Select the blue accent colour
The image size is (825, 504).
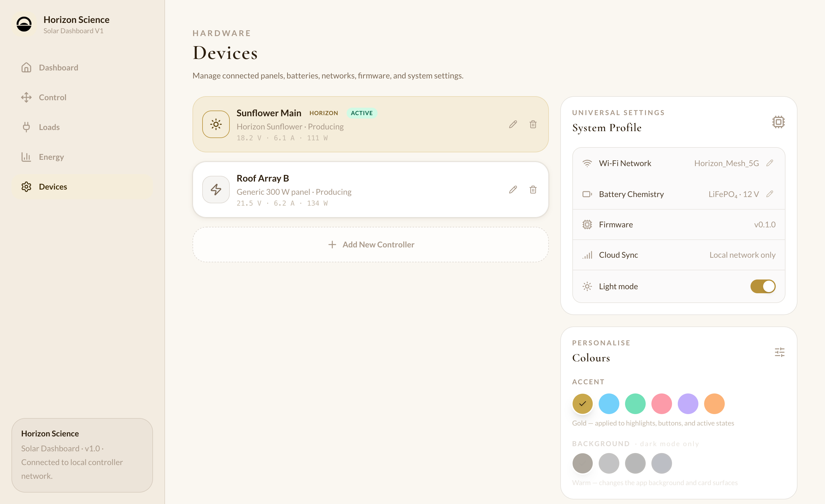[609, 403]
